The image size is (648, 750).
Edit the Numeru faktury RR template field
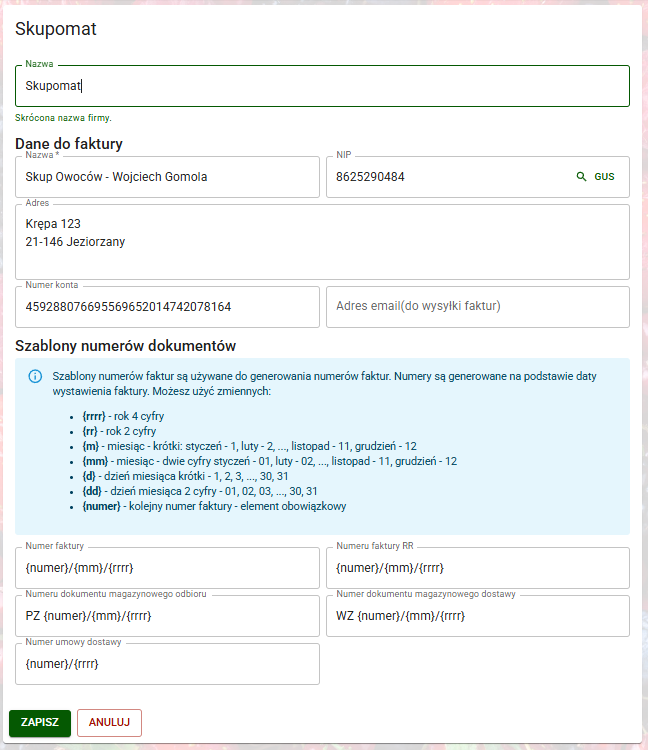coord(478,568)
